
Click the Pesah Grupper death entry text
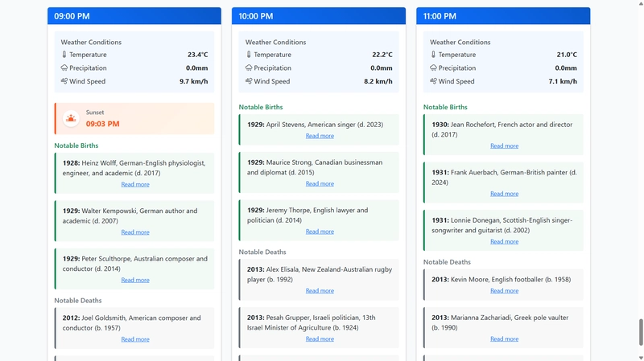click(312, 322)
